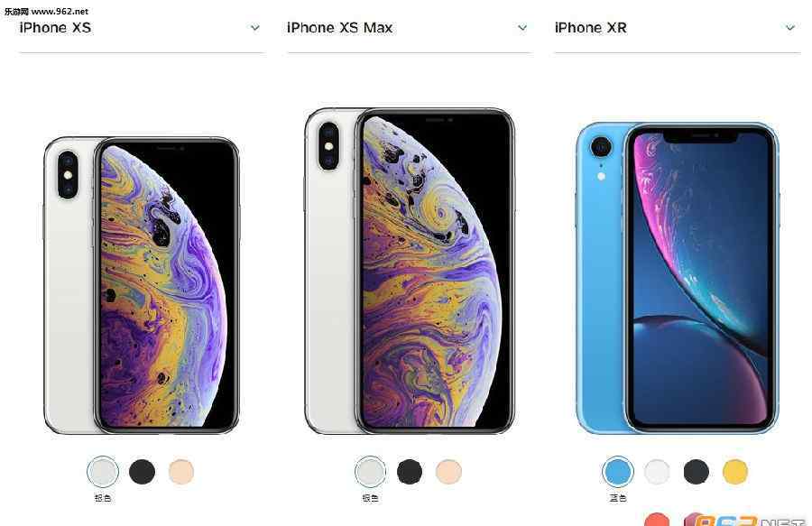Click the iPhone XR title text
This screenshot has height=526, width=812.
[x=590, y=27]
